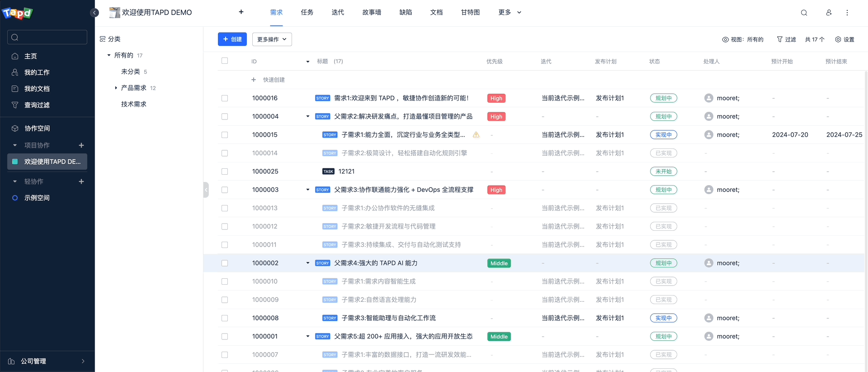Screen dimensions: 868x372
Task: Switch to the 文档 tab
Action: tap(436, 12)
